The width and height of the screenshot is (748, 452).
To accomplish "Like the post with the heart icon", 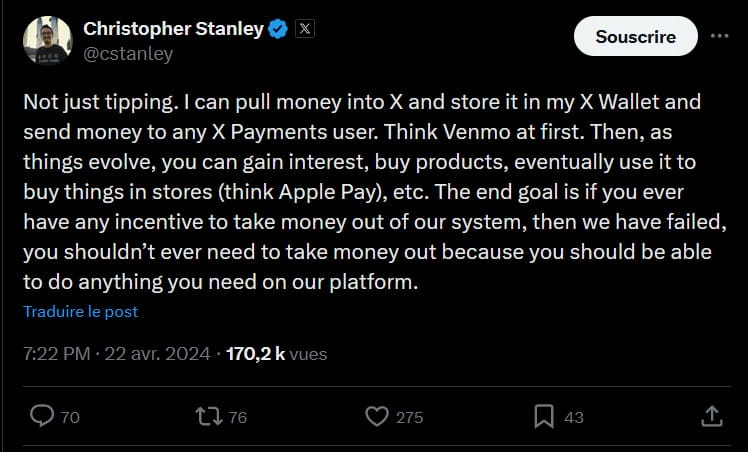I will pyautogui.click(x=376, y=416).
